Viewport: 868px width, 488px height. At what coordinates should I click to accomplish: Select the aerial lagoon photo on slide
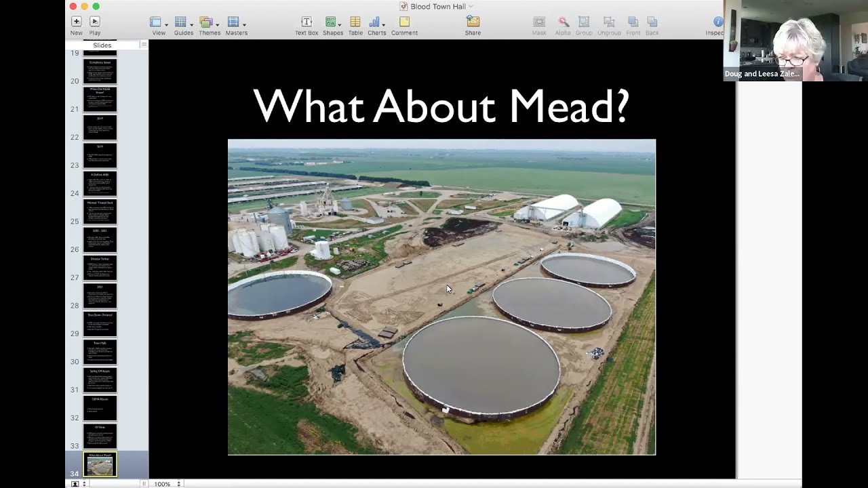pyautogui.click(x=441, y=297)
